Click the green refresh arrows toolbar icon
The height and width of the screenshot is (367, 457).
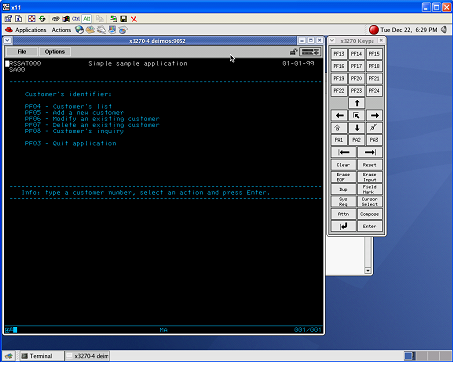(42, 19)
